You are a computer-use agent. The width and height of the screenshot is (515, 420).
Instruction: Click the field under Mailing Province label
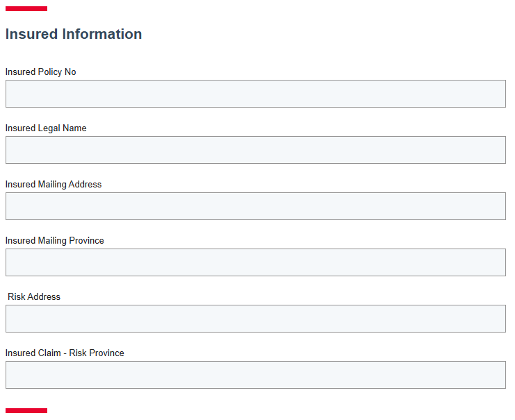(255, 262)
